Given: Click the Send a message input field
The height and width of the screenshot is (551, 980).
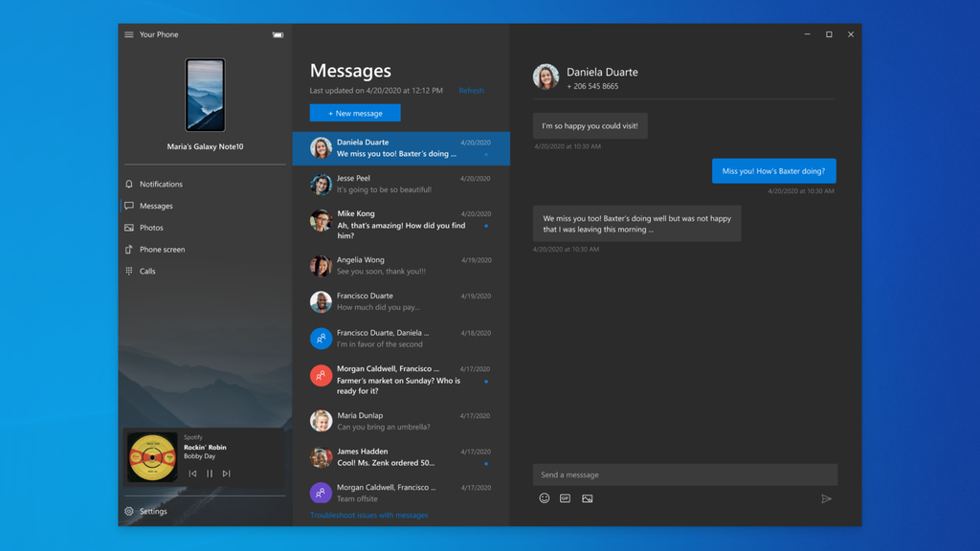Looking at the screenshot, I should pyautogui.click(x=685, y=474).
